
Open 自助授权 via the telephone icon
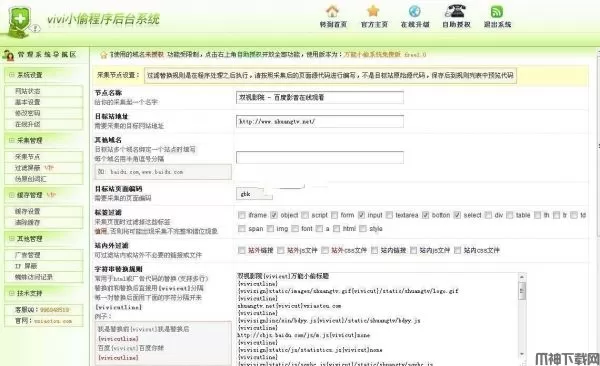pos(455,11)
